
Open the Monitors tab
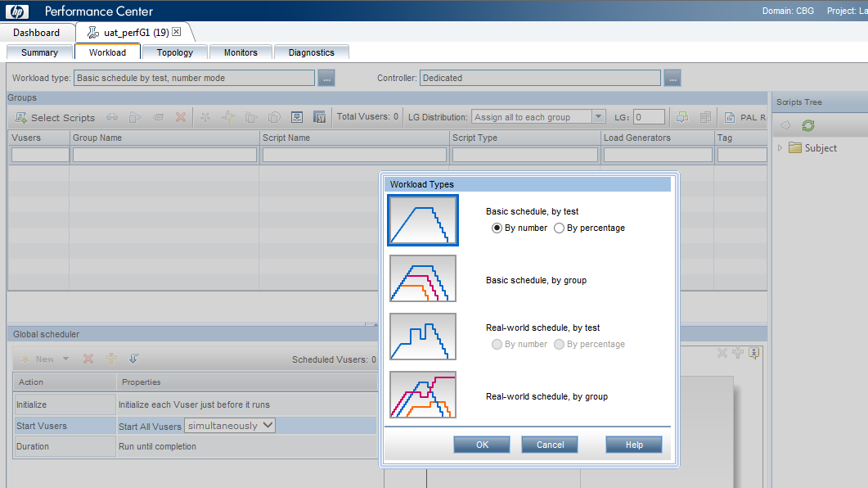(x=241, y=52)
